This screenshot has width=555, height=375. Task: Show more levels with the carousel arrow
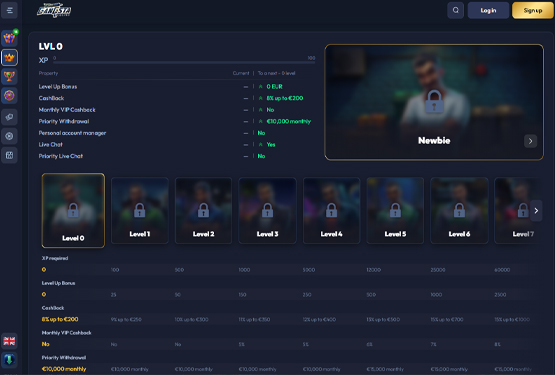coord(536,211)
